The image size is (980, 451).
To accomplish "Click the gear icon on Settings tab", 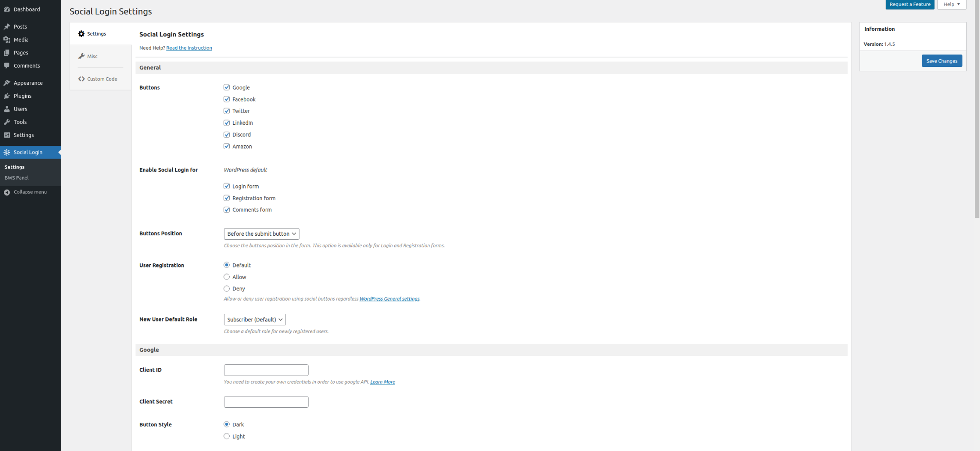I will (81, 33).
